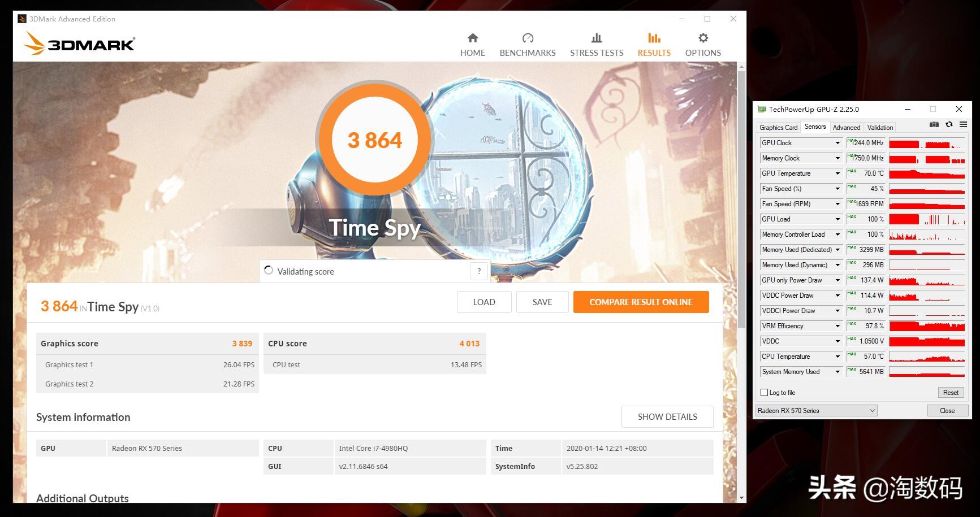Open the Advanced tab in GPU-Z
This screenshot has height=517, width=980.
(847, 128)
